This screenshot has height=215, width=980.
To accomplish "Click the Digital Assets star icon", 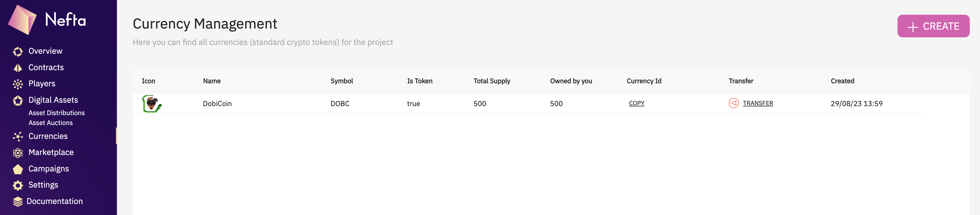I will point(18,100).
